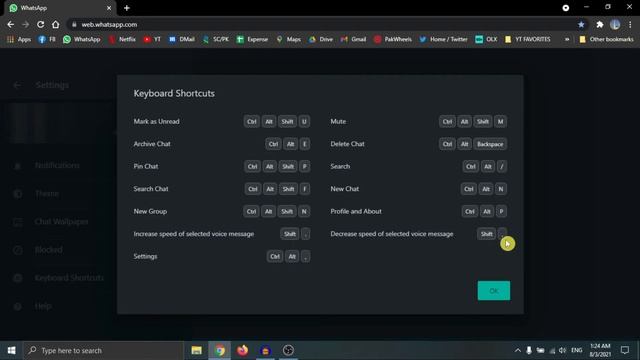Open Notifications in the Settings list
The height and width of the screenshot is (360, 640).
(x=57, y=165)
